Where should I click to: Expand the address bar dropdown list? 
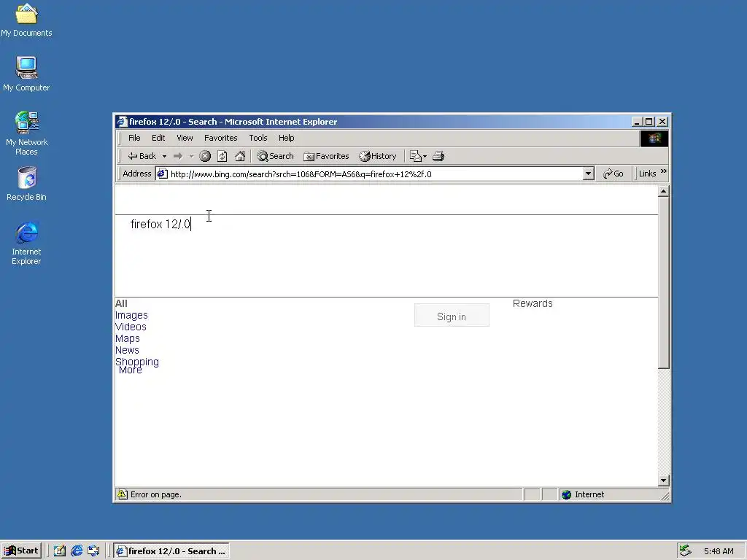tap(589, 174)
